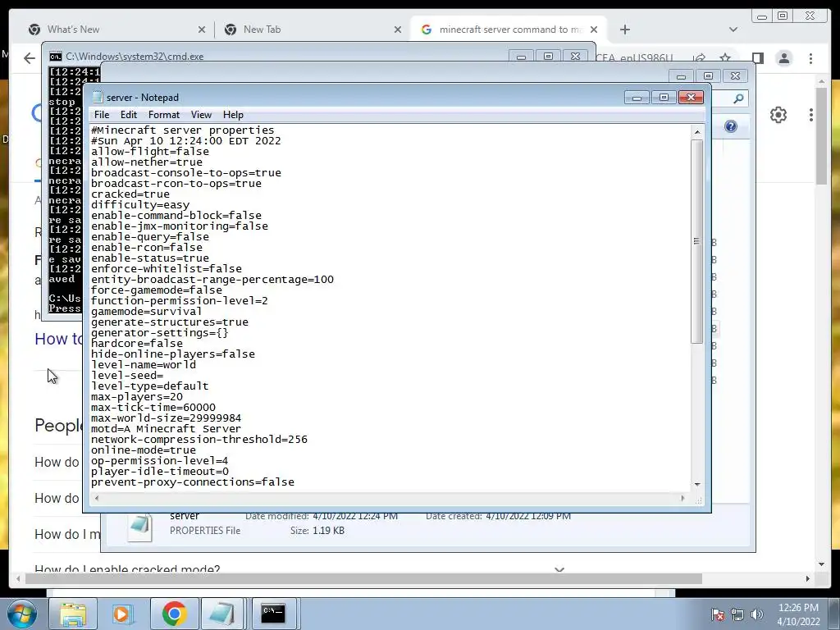Image resolution: width=840 pixels, height=630 pixels.
Task: Open Google page vertical dots menu
Action: pyautogui.click(x=811, y=115)
